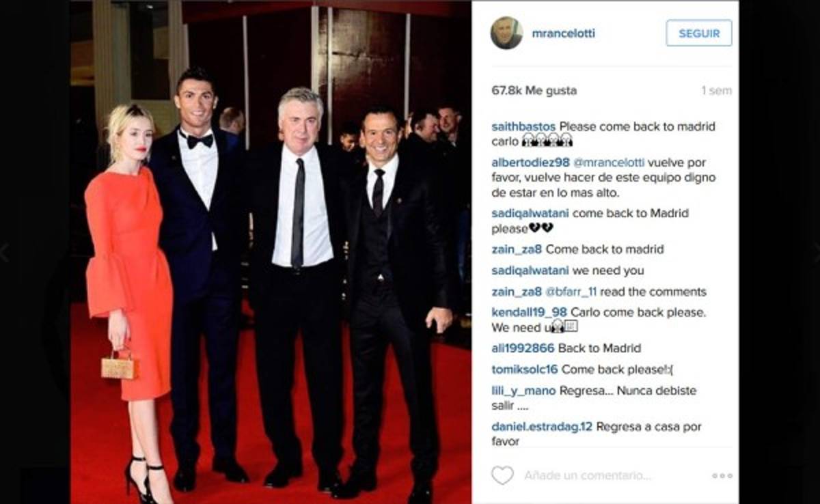Click the red carpet photo
This screenshot has height=504, width=820.
click(x=271, y=252)
